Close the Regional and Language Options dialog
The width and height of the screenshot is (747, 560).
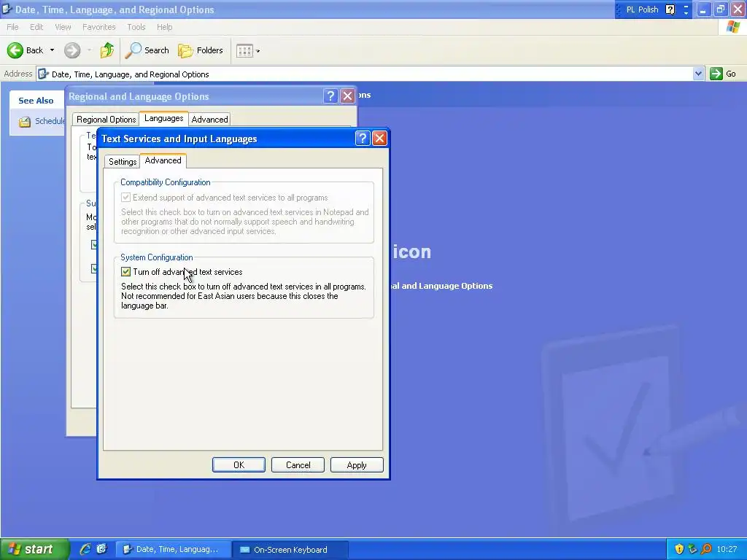348,96
